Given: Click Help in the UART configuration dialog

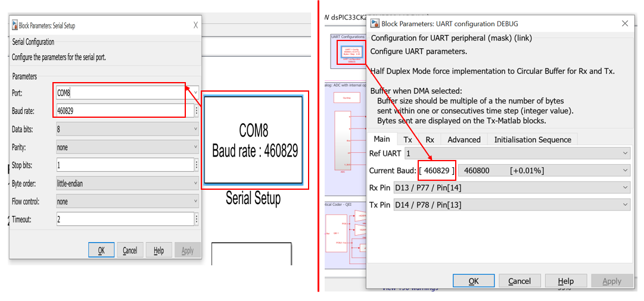Looking at the screenshot, I should coord(565,281).
